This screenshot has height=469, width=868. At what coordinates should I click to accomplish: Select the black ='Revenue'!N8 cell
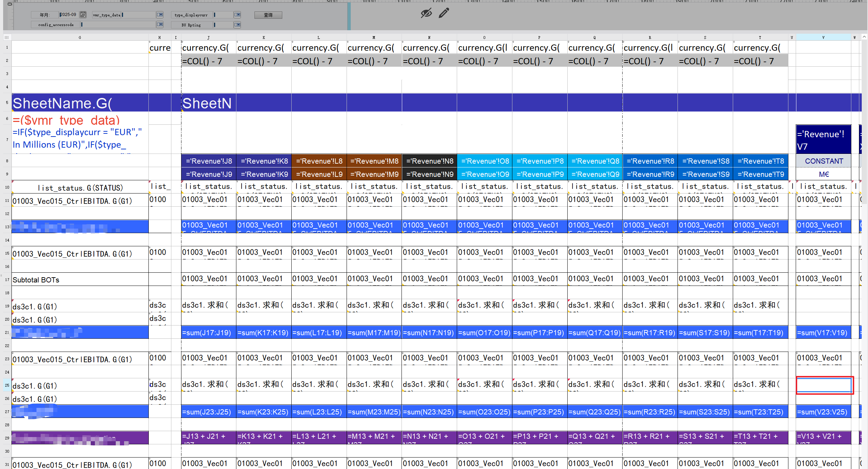tap(429, 161)
